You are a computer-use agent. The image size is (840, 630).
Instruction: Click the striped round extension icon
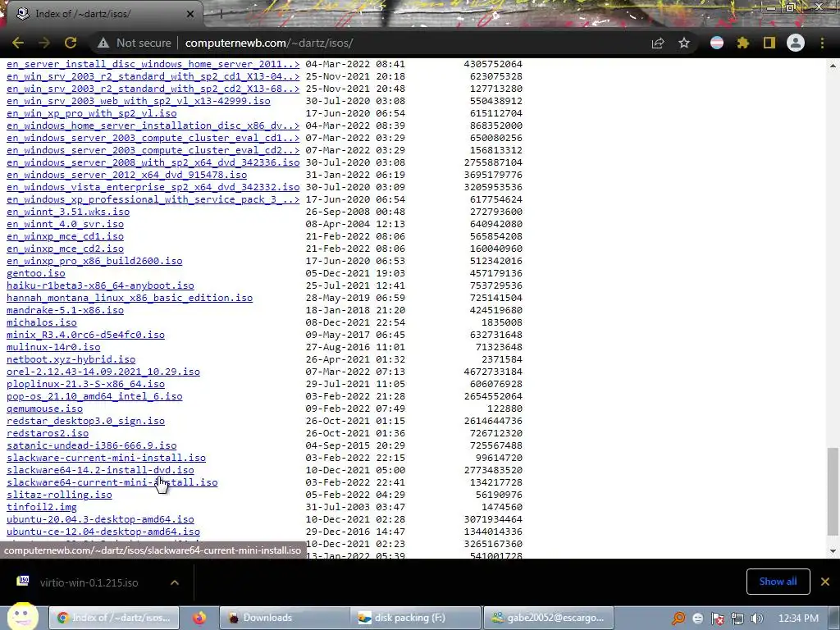717,43
